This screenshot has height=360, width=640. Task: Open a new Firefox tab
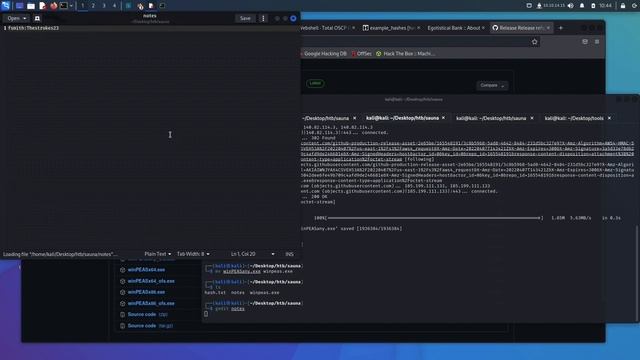(x=561, y=28)
